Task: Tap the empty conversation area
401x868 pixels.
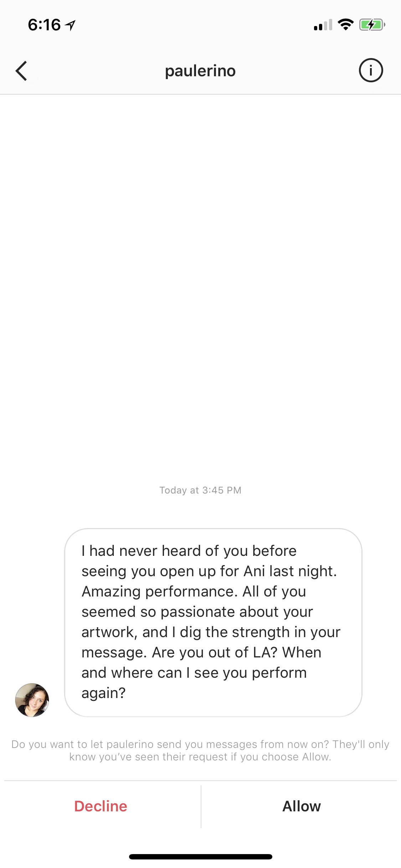Action: (x=200, y=285)
